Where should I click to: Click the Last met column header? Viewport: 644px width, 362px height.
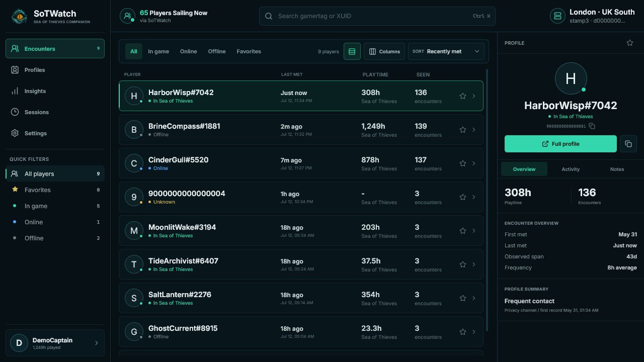click(x=292, y=74)
